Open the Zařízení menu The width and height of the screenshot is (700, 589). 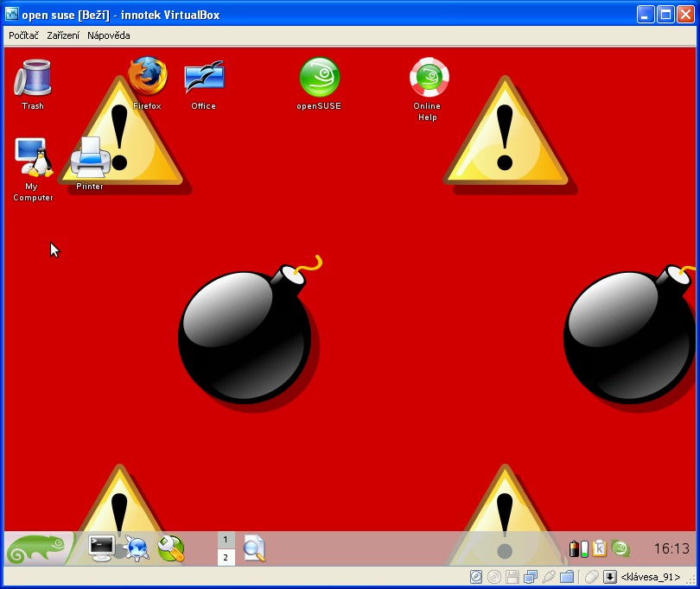63,35
